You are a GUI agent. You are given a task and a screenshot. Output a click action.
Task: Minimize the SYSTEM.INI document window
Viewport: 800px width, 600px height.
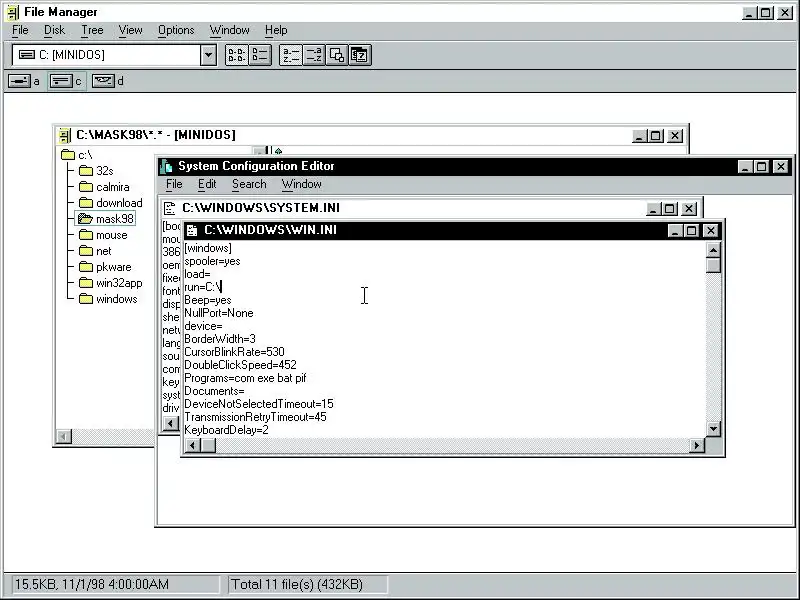(x=654, y=209)
